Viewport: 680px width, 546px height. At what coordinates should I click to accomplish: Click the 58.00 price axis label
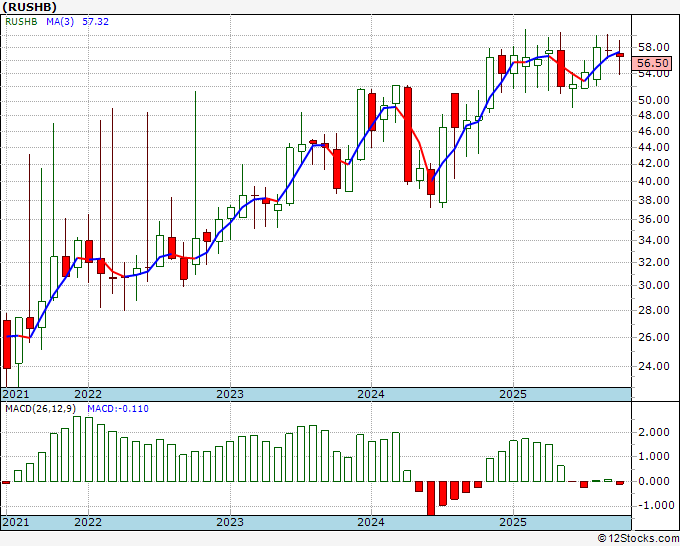pyautogui.click(x=653, y=47)
